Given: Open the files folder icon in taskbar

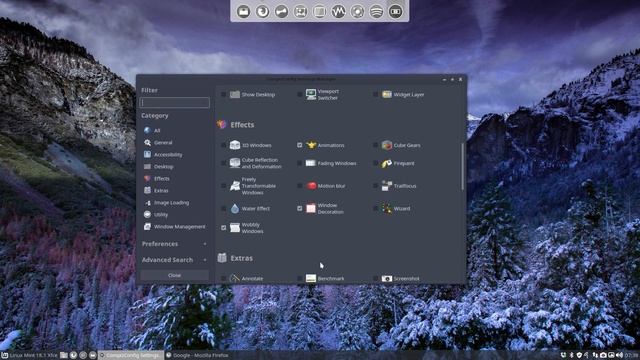Looking at the screenshot, I should click(x=64, y=356).
